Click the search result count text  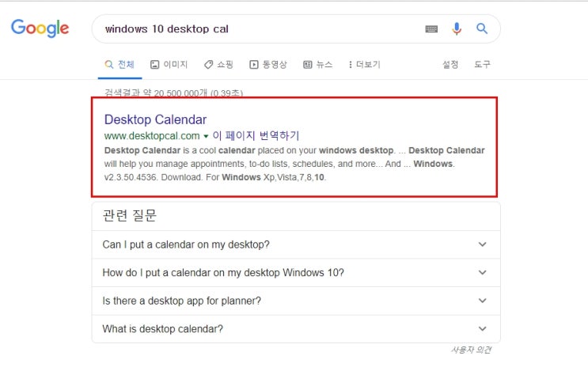click(173, 93)
